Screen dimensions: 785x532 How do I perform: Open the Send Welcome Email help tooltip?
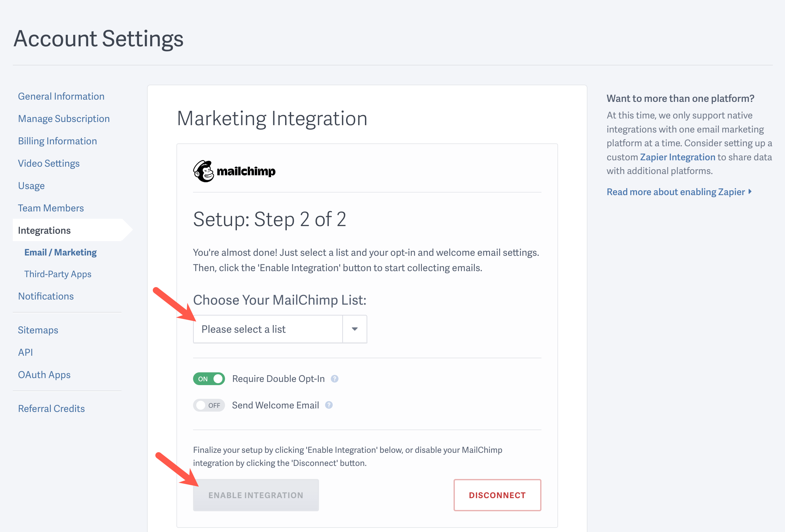tap(328, 405)
